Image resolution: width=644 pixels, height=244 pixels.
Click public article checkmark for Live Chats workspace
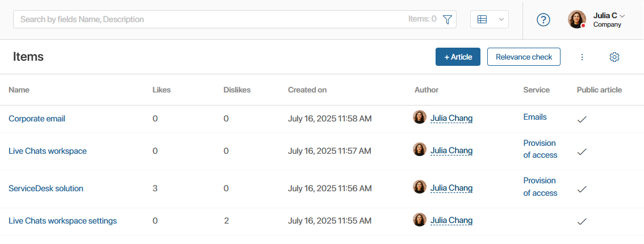pos(582,152)
